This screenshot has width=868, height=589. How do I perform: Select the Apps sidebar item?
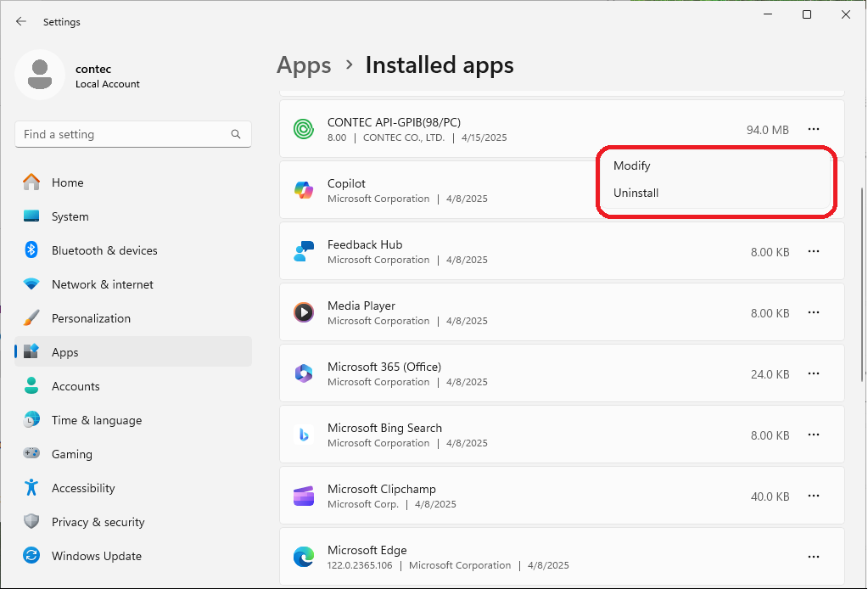pos(133,351)
